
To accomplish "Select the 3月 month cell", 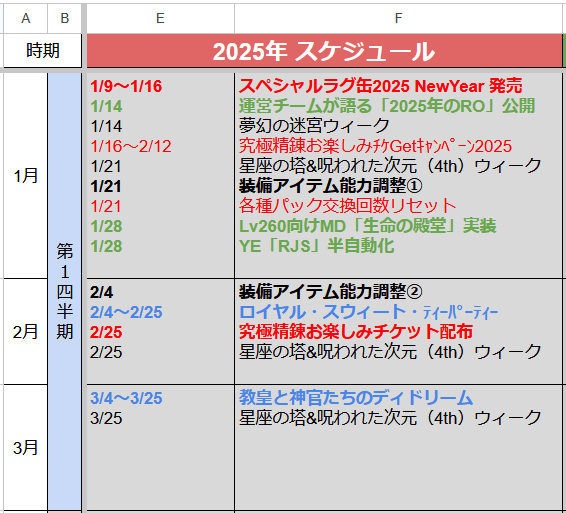I will pos(25,448).
